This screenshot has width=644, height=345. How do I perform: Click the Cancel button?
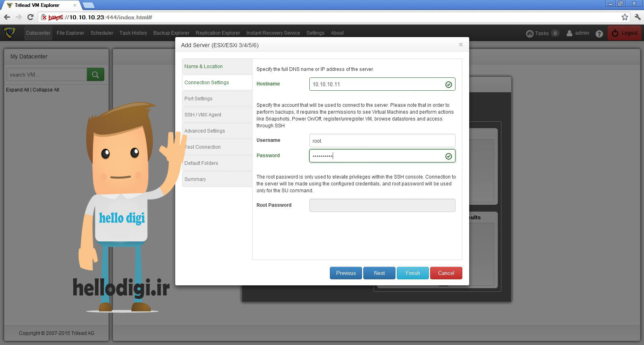(446, 273)
